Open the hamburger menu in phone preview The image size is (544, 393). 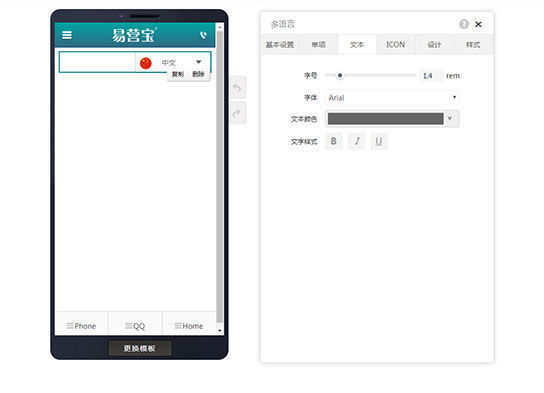[x=67, y=35]
